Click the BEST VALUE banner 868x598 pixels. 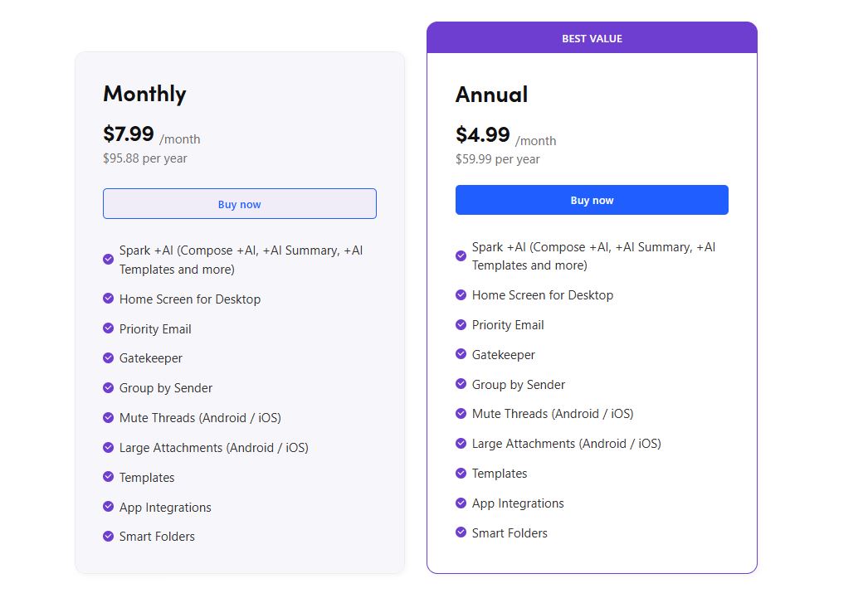click(x=591, y=37)
